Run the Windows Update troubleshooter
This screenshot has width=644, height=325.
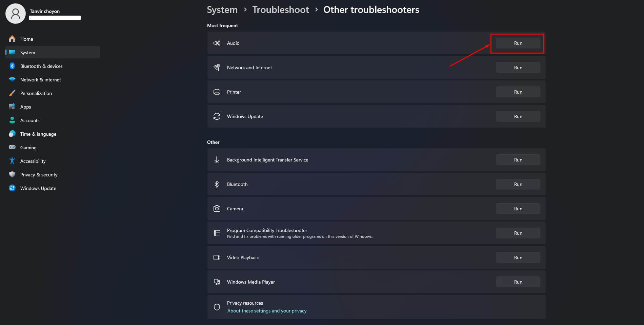click(518, 116)
